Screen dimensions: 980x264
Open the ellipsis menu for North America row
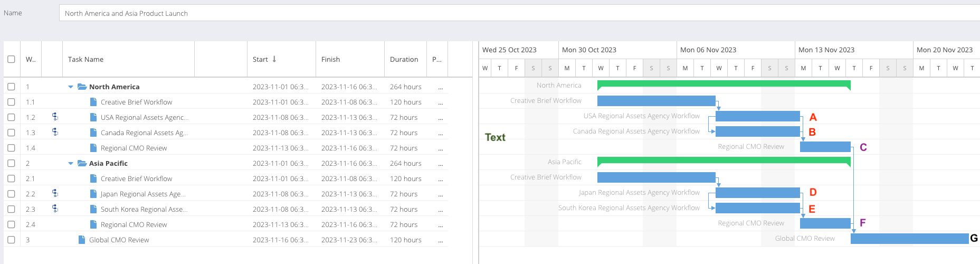[x=440, y=87]
